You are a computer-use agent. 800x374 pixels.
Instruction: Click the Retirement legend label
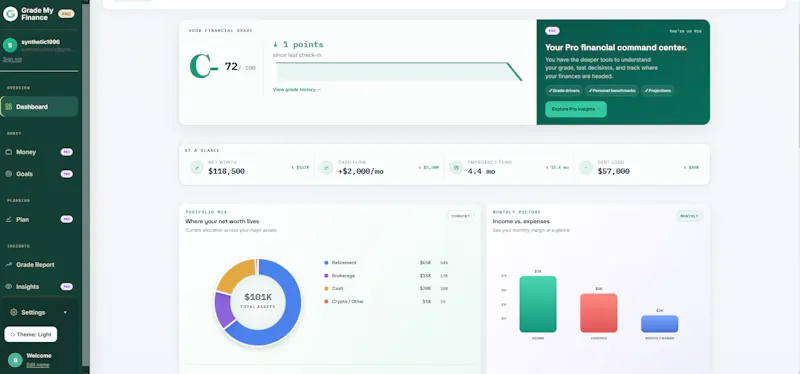coord(344,263)
